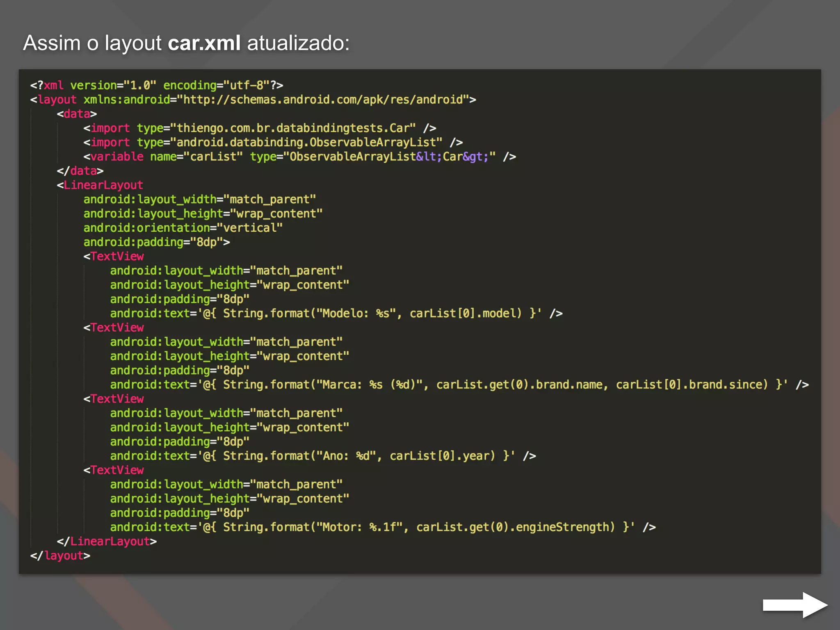Click the closing '</layout>' tag
Image resolution: width=840 pixels, height=630 pixels.
point(60,556)
